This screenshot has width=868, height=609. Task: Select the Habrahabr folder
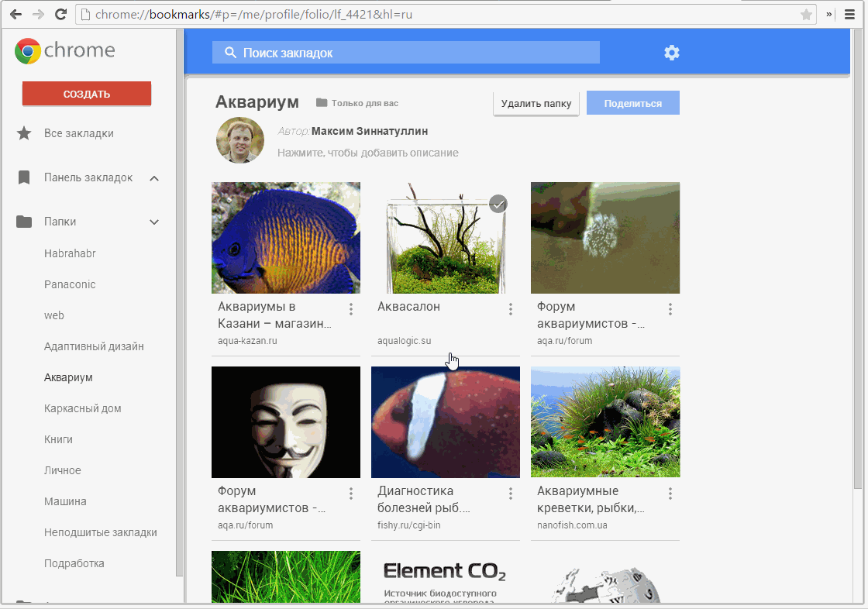(x=71, y=253)
